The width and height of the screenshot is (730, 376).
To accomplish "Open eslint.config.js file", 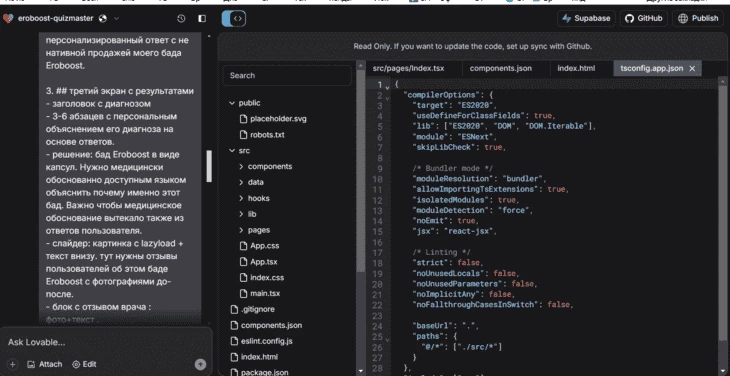I will (266, 341).
